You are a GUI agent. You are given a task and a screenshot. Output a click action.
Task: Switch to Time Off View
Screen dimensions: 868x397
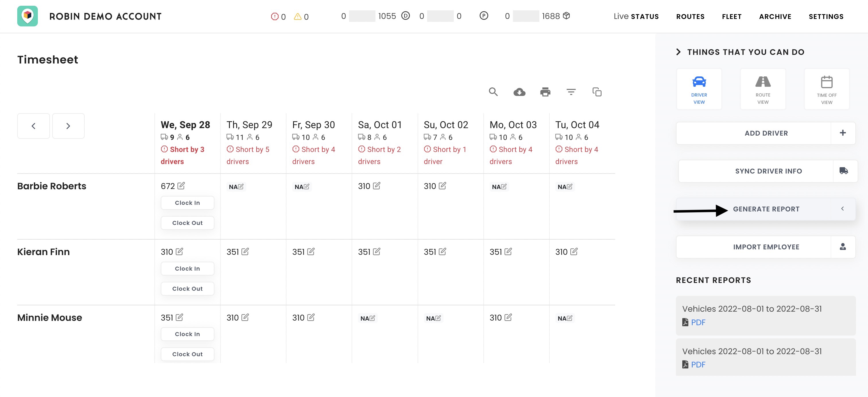tap(826, 89)
